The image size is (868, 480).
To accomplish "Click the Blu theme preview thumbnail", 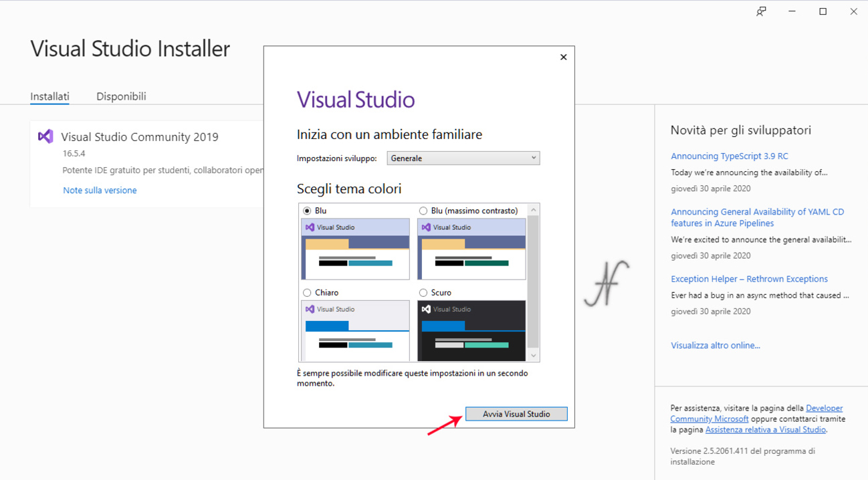I will point(355,249).
